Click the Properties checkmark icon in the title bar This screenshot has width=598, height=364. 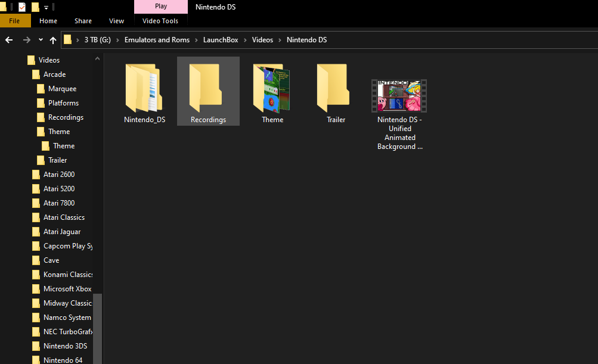pyautogui.click(x=22, y=7)
